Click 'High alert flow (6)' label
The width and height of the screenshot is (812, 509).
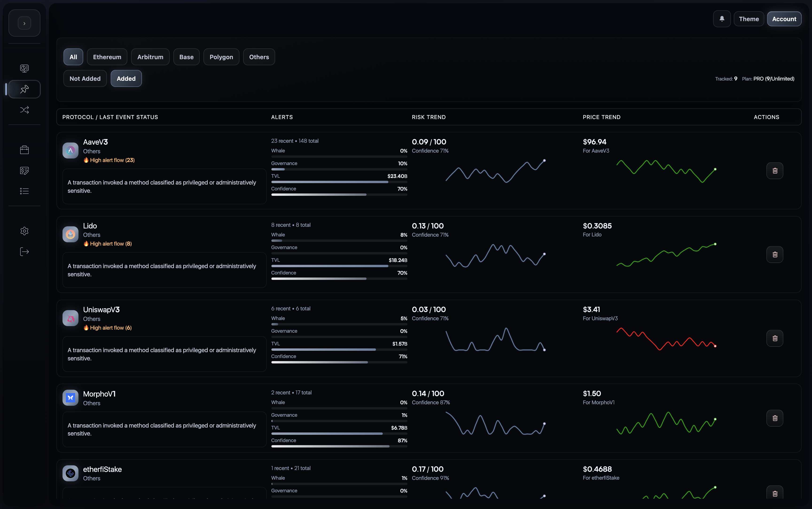pyautogui.click(x=107, y=328)
